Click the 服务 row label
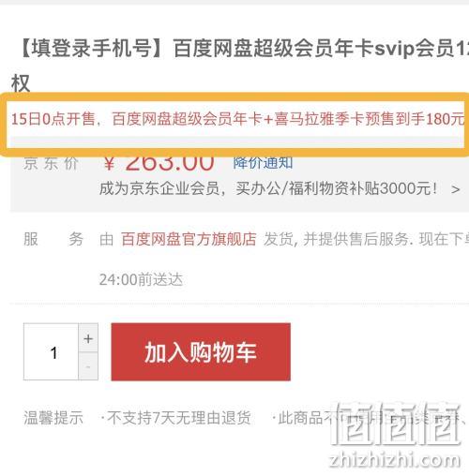The width and height of the screenshot is (469, 476). (x=53, y=239)
